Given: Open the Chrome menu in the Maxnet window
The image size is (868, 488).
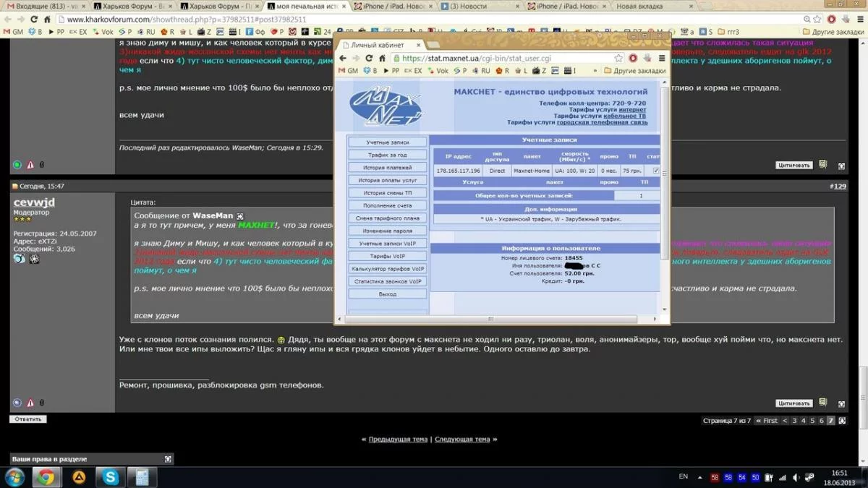Looking at the screenshot, I should tap(661, 59).
